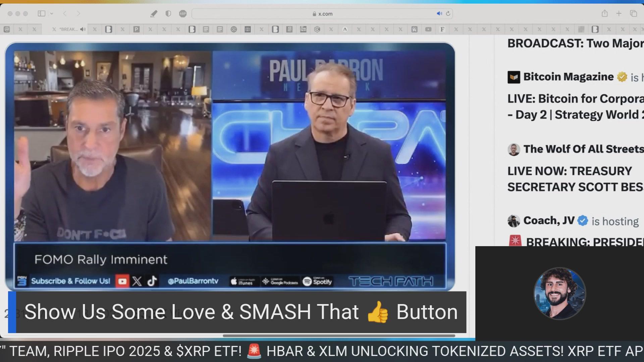Show the tab overview
This screenshot has height=362, width=644.
click(633, 13)
